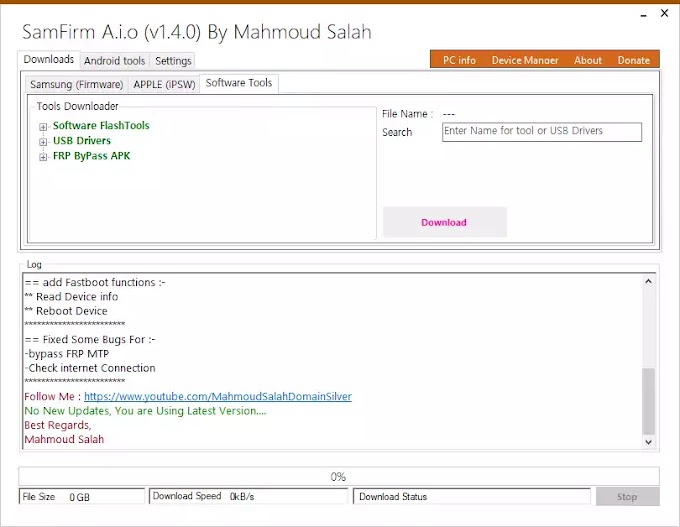Click the pink Download button
Screen dimensions: 680x527
[x=445, y=222]
